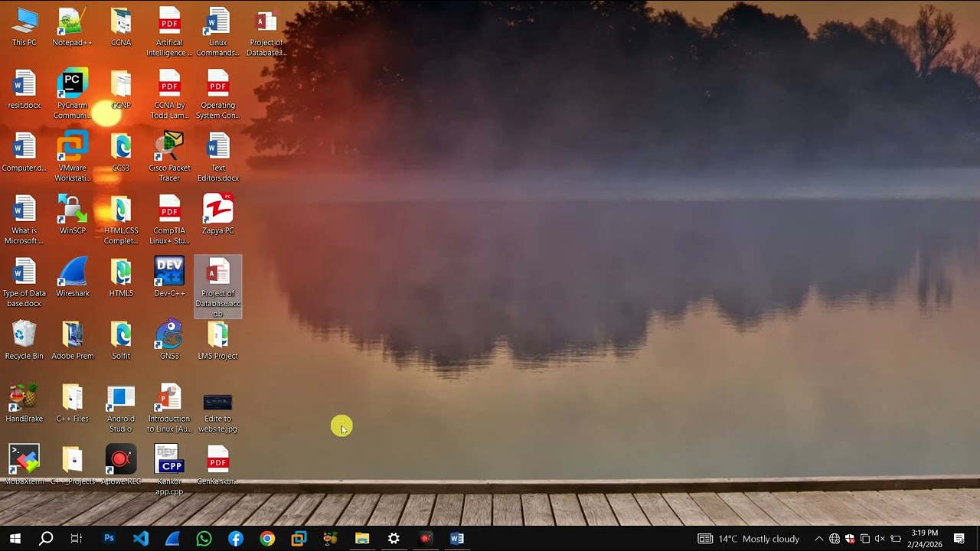Select Edite to website.jpg image
This screenshot has width=980, height=551.
tap(217, 413)
